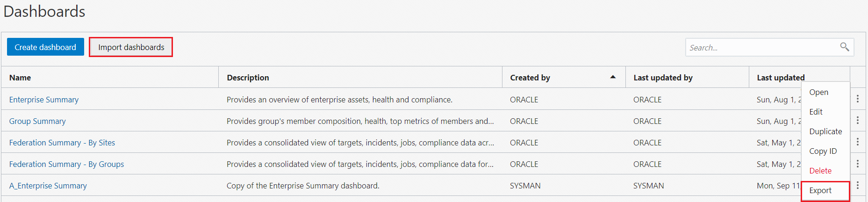This screenshot has width=868, height=202.
Task: Click the Create dashboard button
Action: (45, 47)
